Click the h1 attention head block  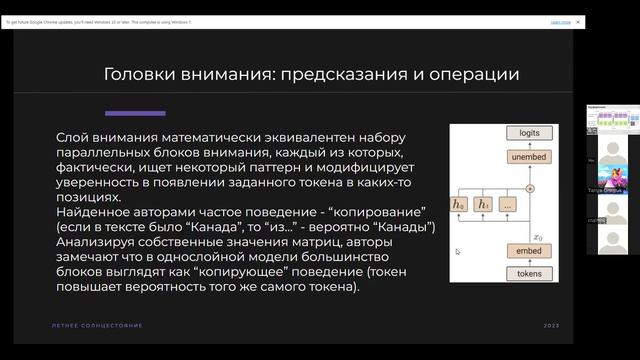click(483, 204)
